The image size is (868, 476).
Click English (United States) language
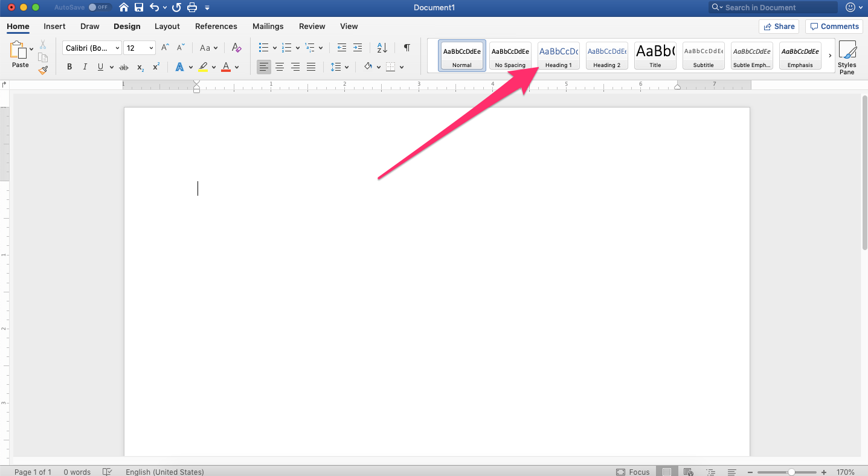pyautogui.click(x=165, y=472)
